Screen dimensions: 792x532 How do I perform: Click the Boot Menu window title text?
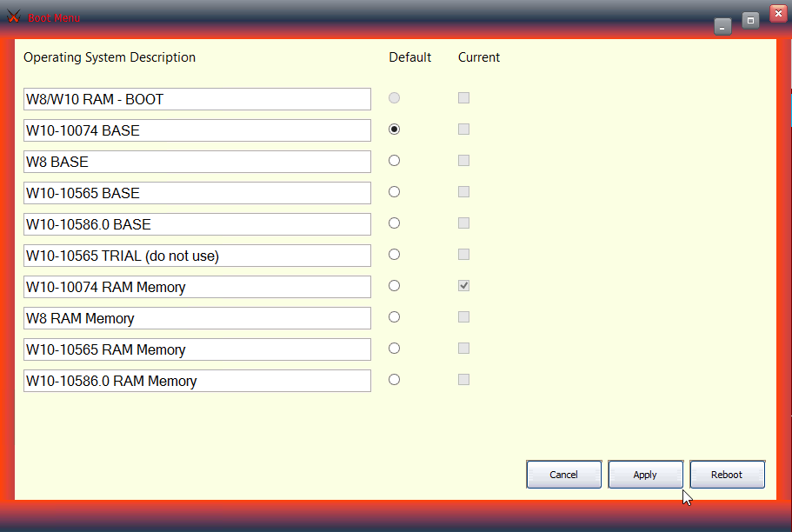pos(54,18)
